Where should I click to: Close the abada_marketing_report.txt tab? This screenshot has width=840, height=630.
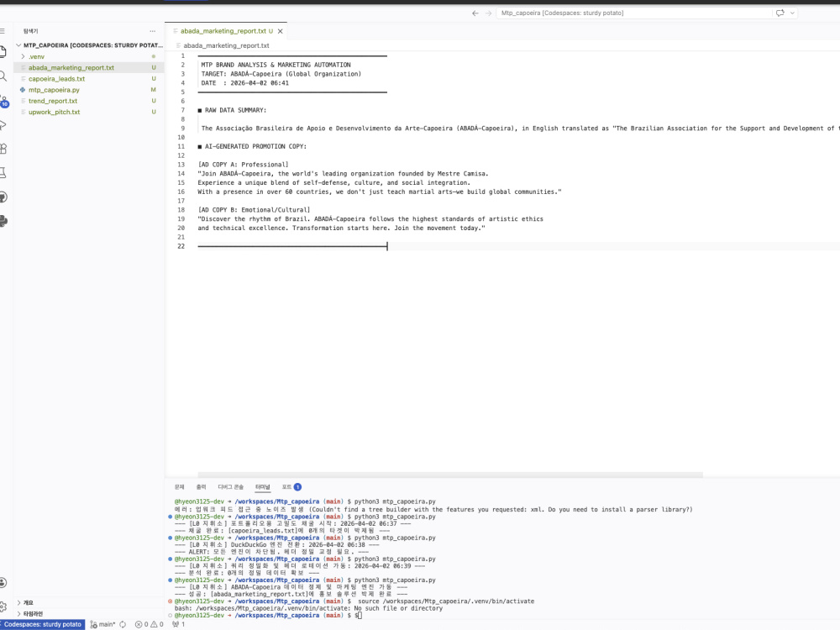[281, 31]
